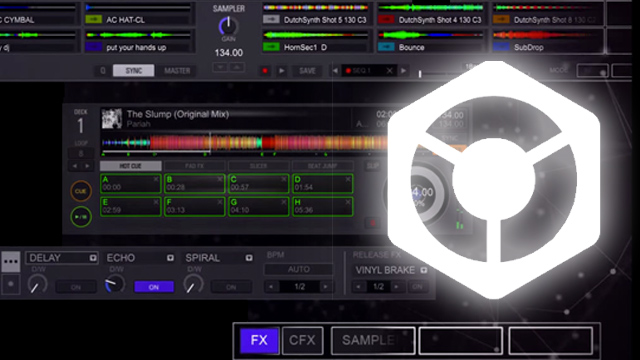
Task: Switch to the BEAT JUMP tab
Action: [x=322, y=166]
